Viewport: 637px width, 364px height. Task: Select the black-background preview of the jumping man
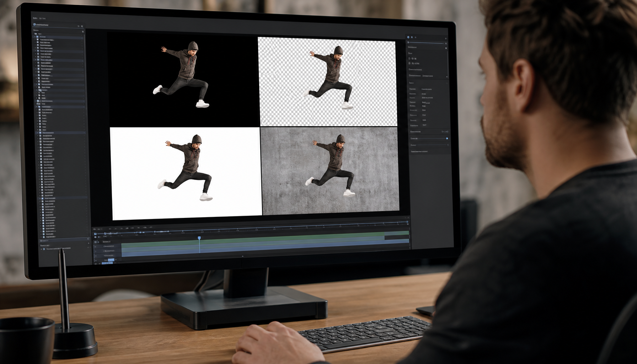[183, 80]
